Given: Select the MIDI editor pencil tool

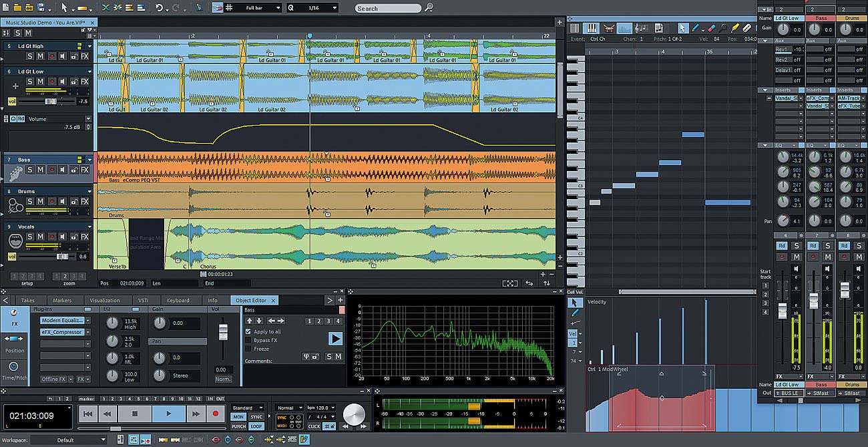Looking at the screenshot, I should point(695,28).
